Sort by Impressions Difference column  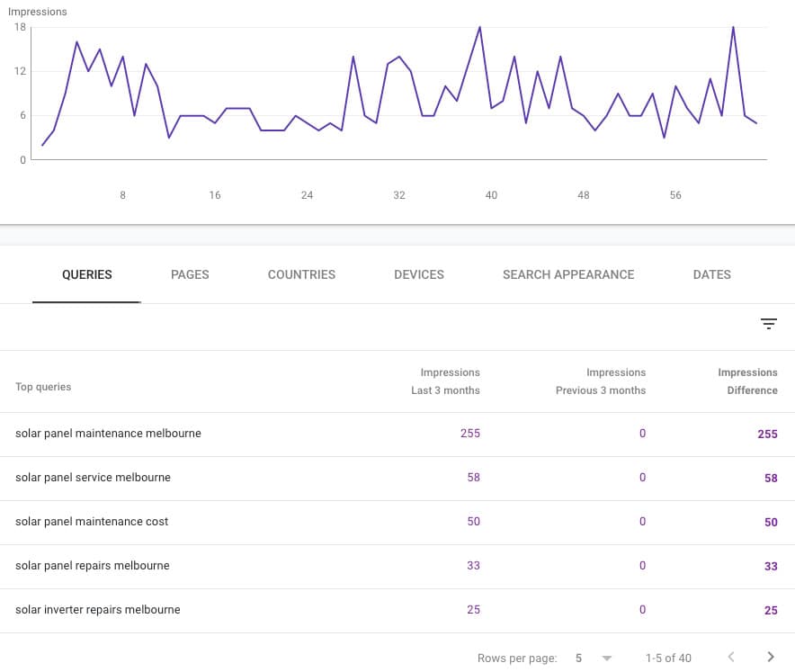(748, 381)
